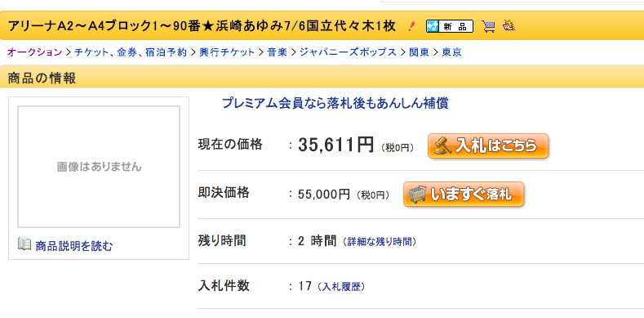Open the 東京 breadcrumb link

click(x=451, y=52)
